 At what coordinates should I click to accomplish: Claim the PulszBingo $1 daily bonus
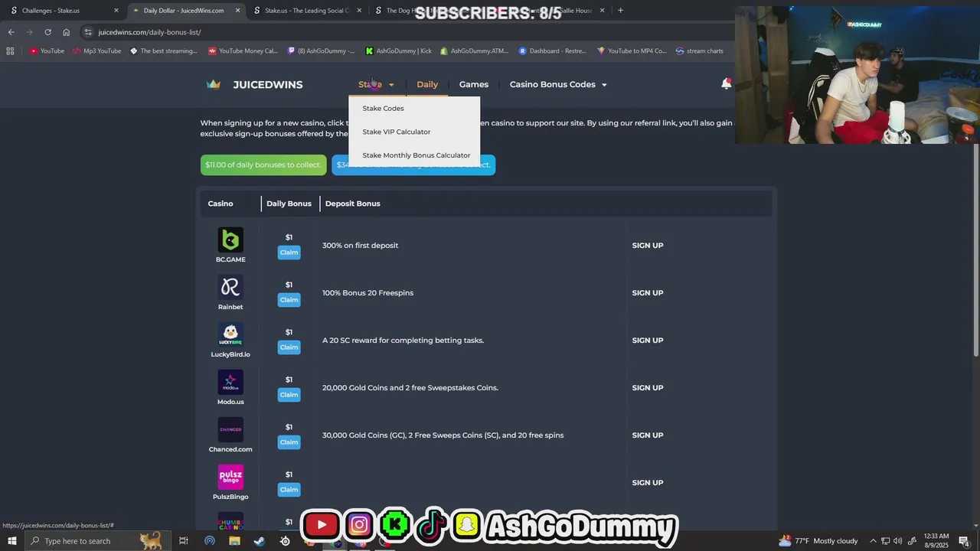289,490
